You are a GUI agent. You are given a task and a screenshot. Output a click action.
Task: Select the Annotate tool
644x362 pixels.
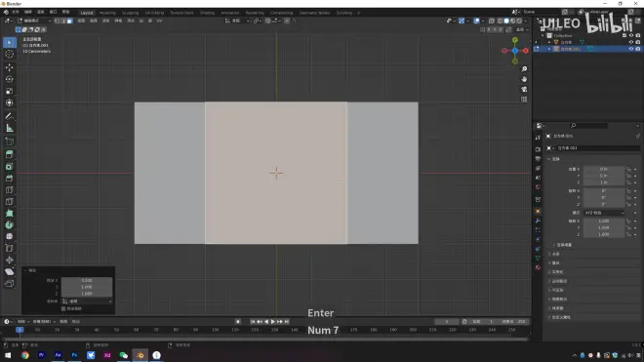(10, 116)
